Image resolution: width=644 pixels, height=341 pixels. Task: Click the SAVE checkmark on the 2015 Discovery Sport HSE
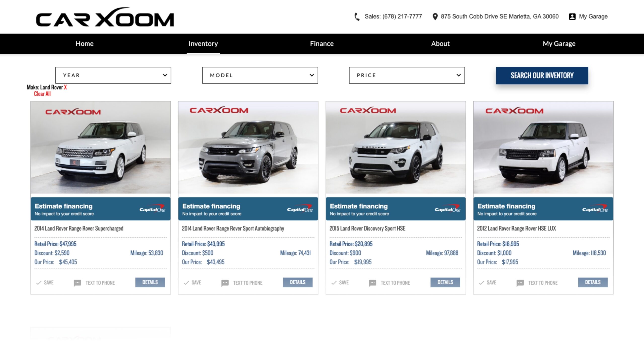tap(334, 283)
